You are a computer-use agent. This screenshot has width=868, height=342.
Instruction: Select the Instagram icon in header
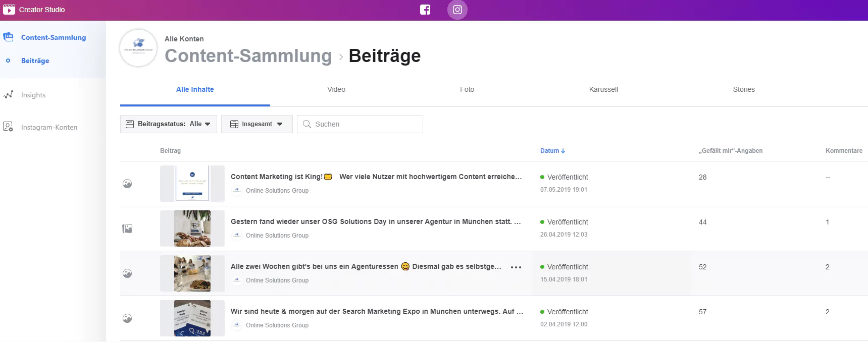[x=457, y=10]
